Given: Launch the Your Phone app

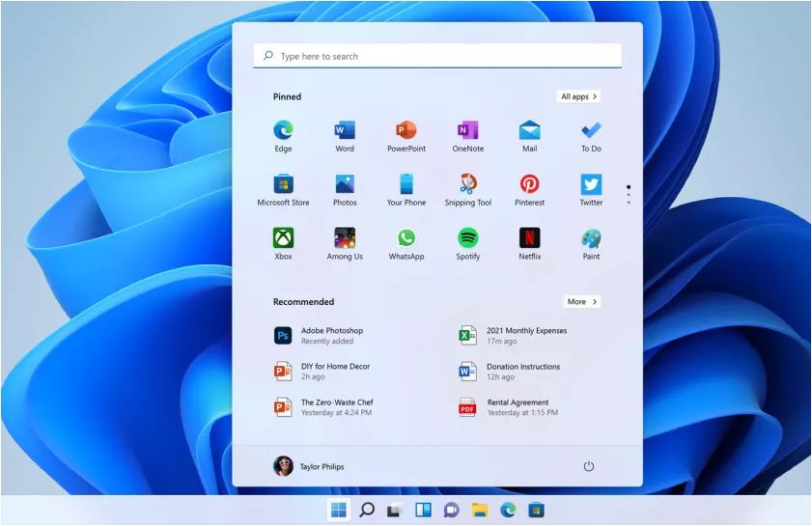Looking at the screenshot, I should (406, 190).
